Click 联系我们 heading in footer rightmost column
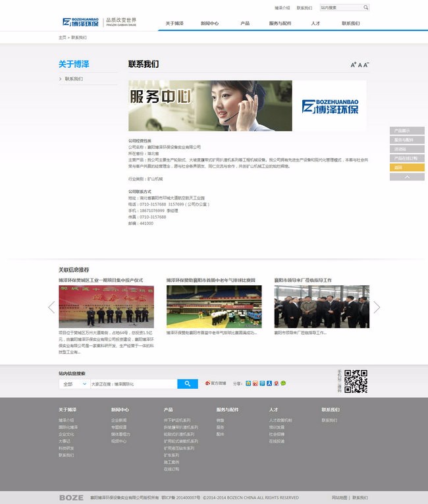Viewport: 428px width, 504px height. pyautogui.click(x=331, y=410)
